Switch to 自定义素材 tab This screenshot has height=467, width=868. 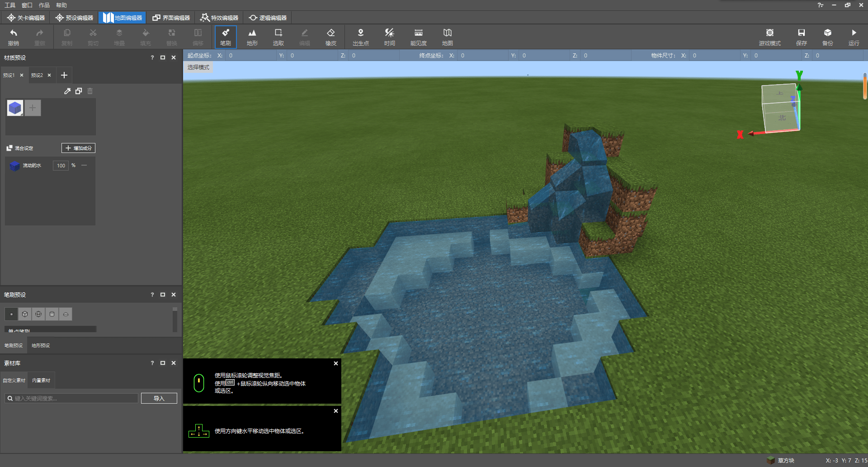14,380
